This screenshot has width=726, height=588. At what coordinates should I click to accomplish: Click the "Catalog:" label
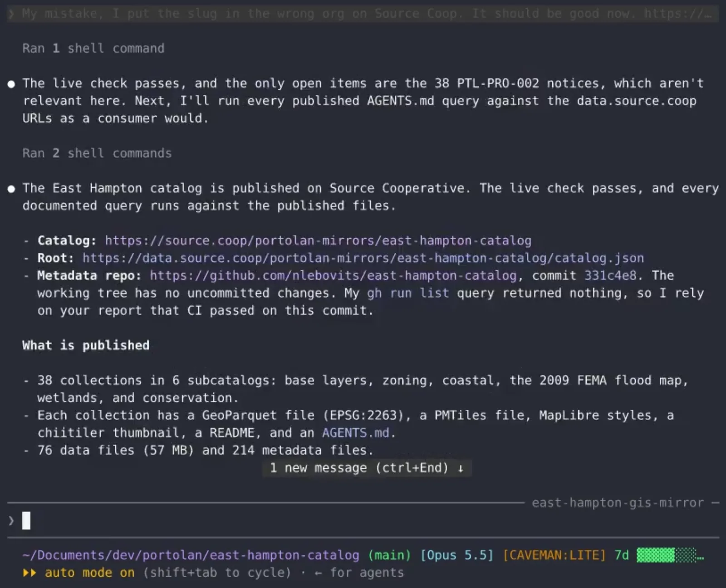click(67, 240)
